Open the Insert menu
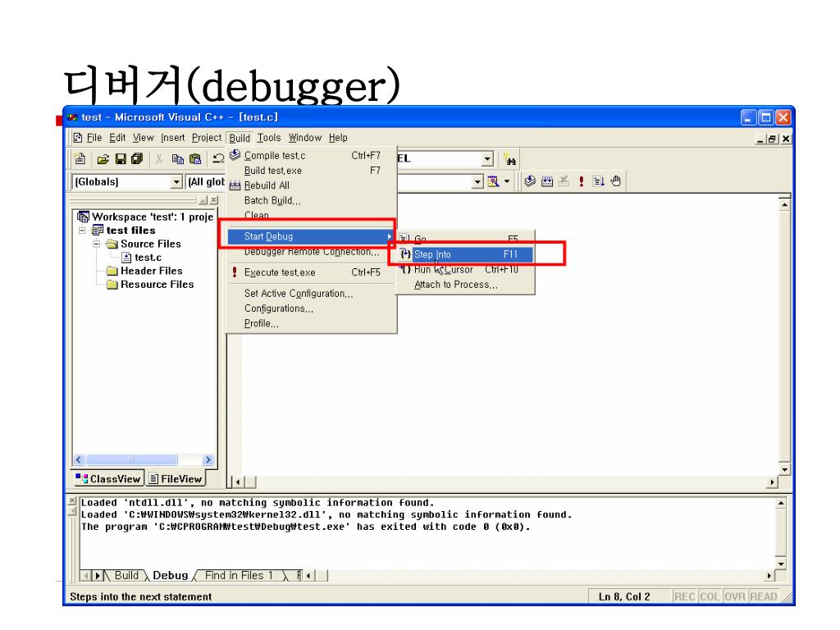840x630 pixels. tap(172, 138)
